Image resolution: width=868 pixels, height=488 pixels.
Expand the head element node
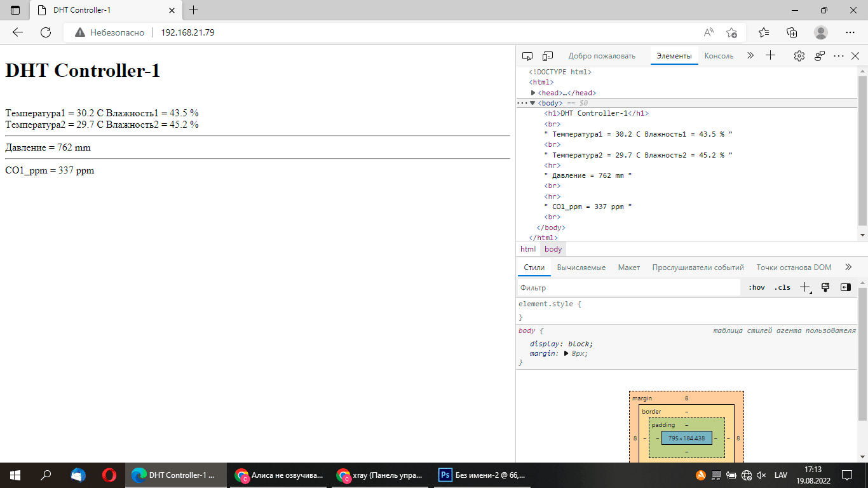(x=534, y=93)
